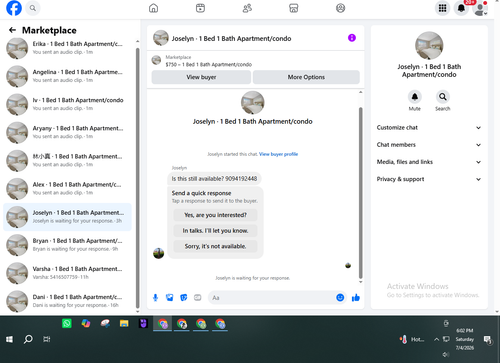Open the Groups icon in top bar
The height and width of the screenshot is (363, 500).
click(x=340, y=8)
